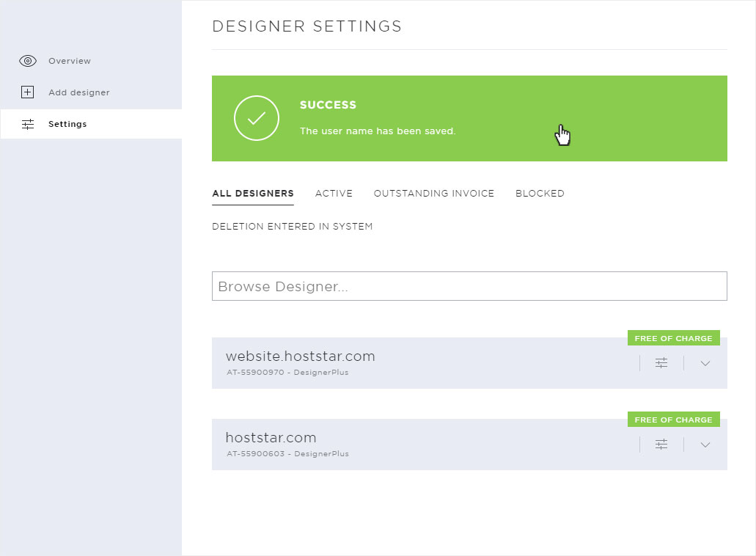Click the hoststar.com designer name
Viewport: 756px width, 556px height.
271,437
